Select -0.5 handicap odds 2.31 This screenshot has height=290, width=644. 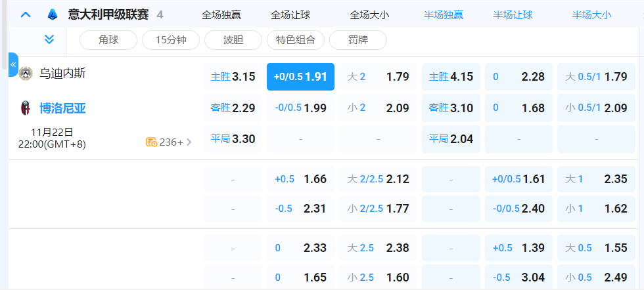click(x=301, y=209)
